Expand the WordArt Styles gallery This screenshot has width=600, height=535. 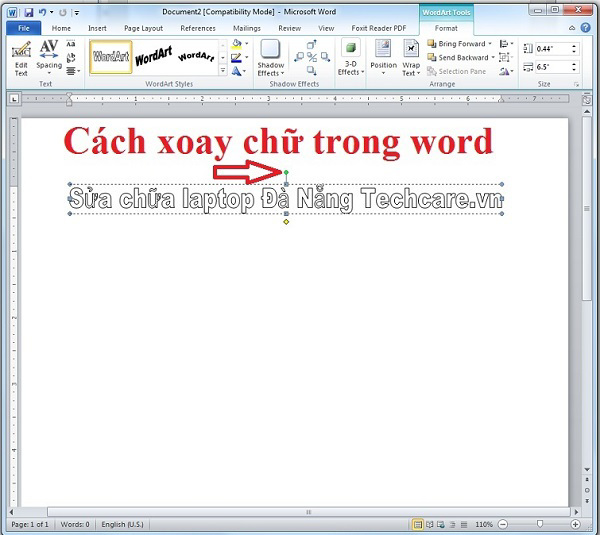point(223,70)
